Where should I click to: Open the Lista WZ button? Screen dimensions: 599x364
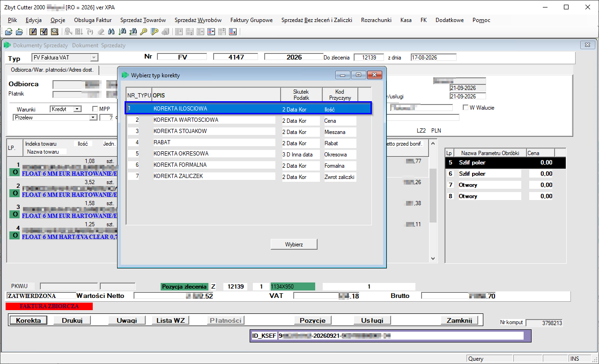click(170, 320)
